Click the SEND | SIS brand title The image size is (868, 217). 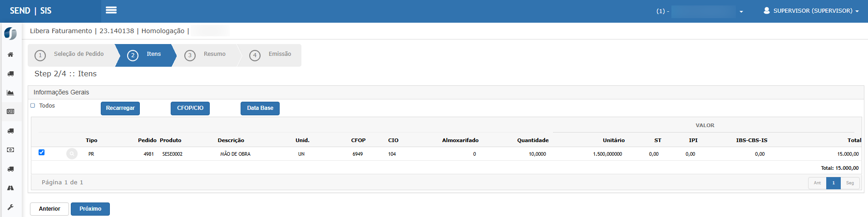(x=30, y=10)
